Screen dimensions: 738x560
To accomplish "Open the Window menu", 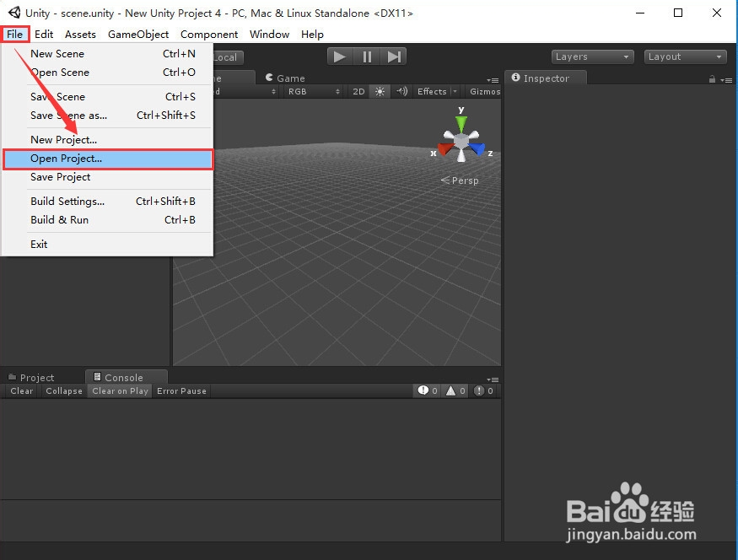I will coord(269,35).
